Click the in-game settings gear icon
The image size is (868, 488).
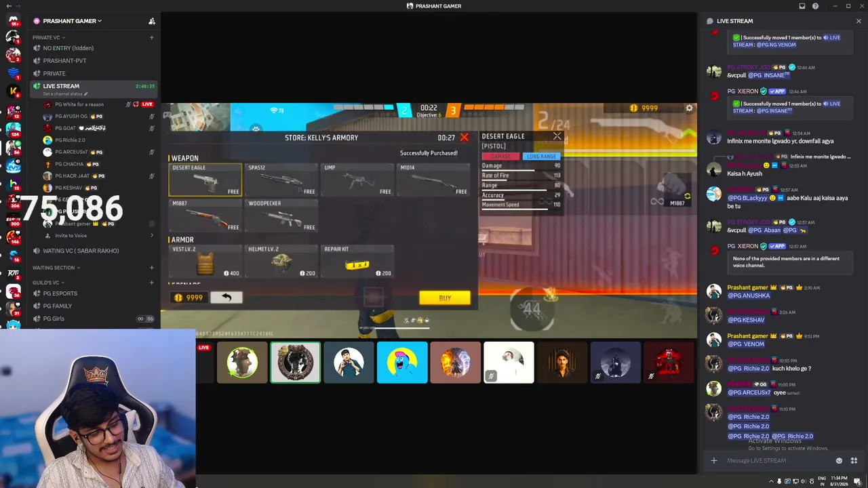tap(689, 108)
